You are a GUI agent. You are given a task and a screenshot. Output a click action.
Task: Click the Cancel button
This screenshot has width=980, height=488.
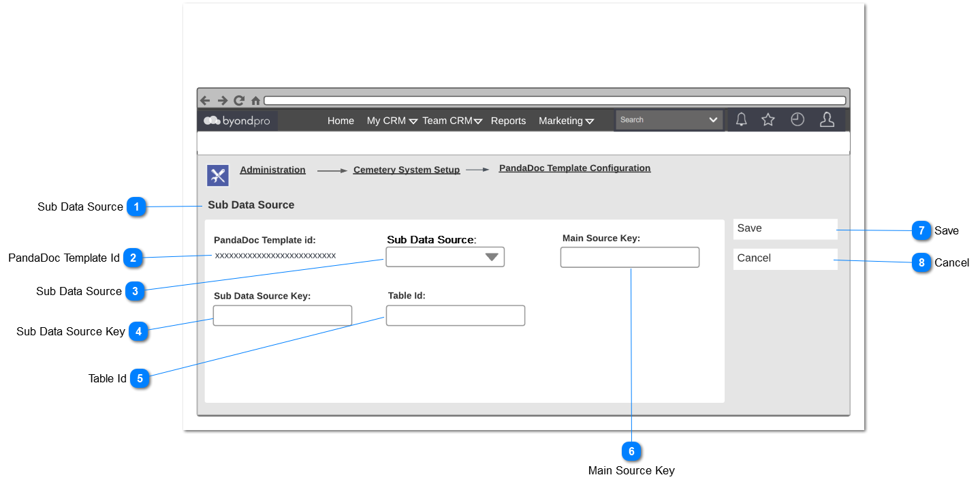[785, 259]
